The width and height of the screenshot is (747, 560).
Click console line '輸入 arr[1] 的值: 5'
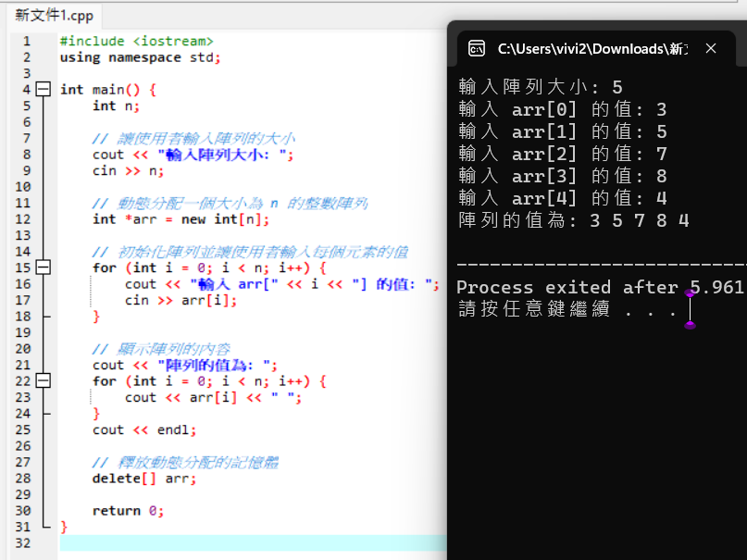pyautogui.click(x=563, y=131)
